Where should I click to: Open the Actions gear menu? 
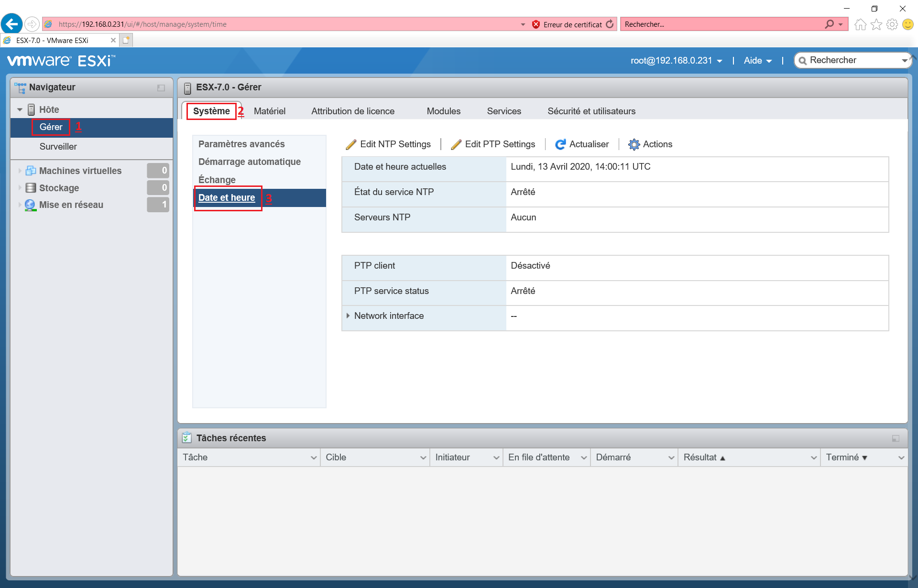click(x=634, y=144)
